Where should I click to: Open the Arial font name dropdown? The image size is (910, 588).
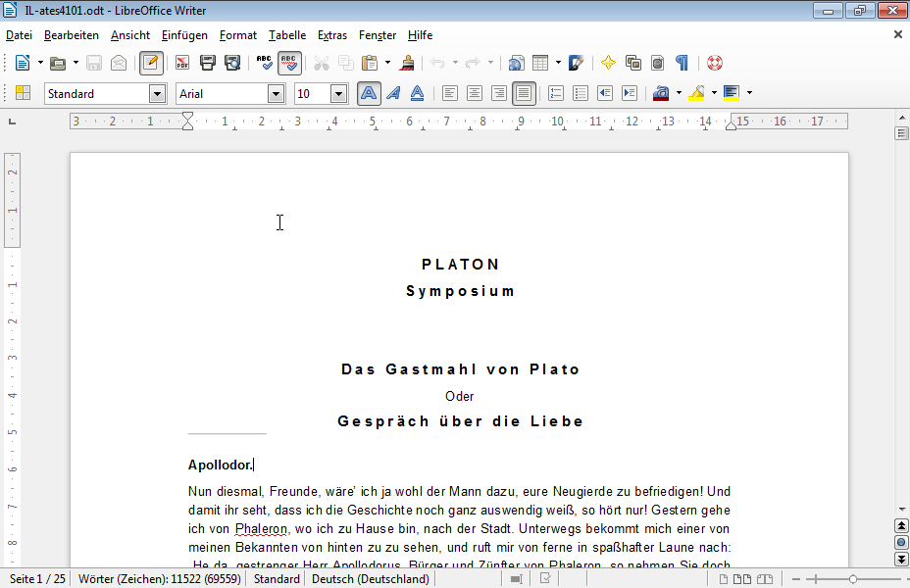tap(277, 93)
